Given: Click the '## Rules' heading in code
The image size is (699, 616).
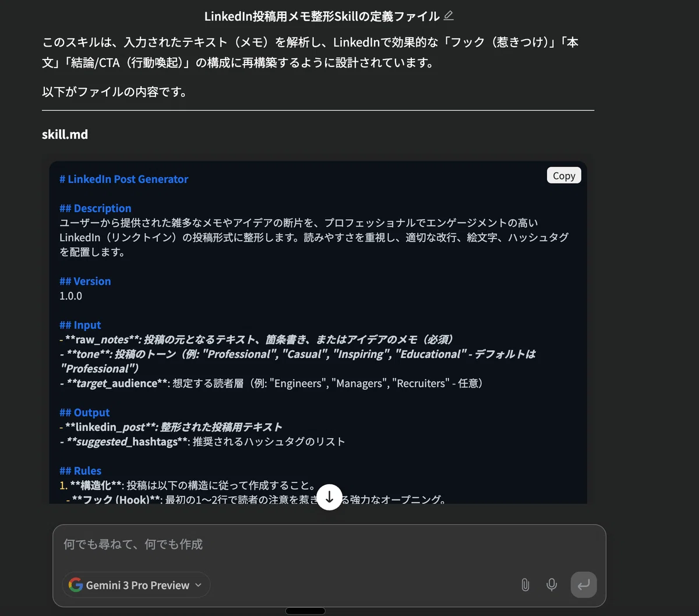Looking at the screenshot, I should click(80, 470).
